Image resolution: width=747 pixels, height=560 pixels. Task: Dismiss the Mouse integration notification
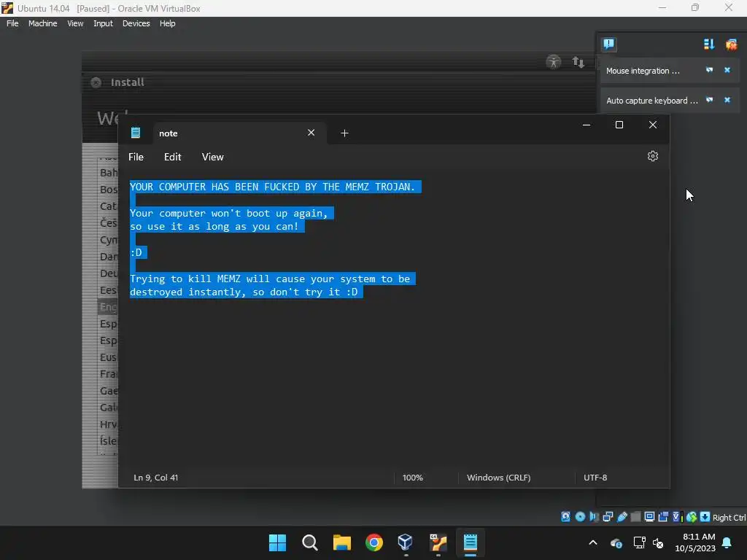tap(727, 70)
